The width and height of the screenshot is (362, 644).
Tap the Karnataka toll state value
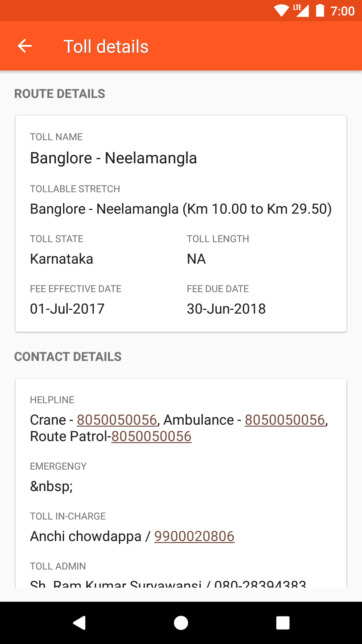62,259
